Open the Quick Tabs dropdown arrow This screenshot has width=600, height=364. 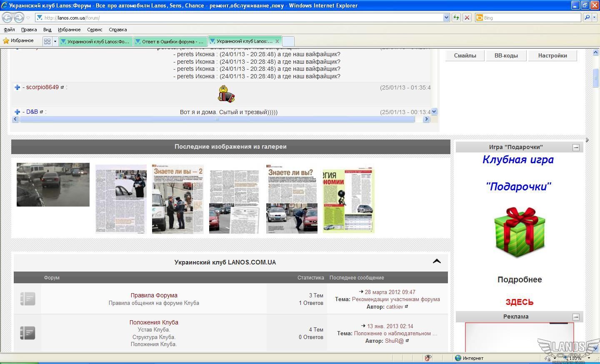(55, 41)
